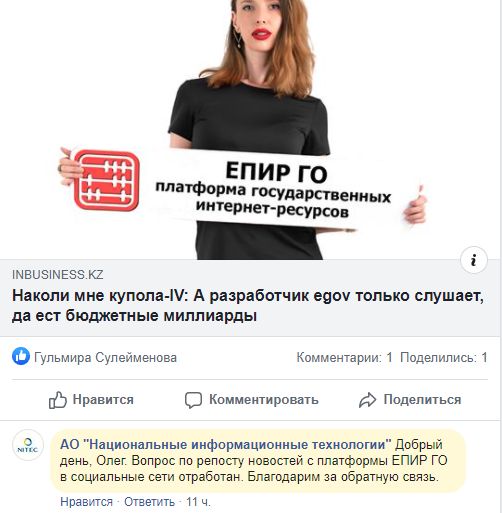502x513 pixels.
Task: Choose the Поделиться button
Action: pos(410,400)
